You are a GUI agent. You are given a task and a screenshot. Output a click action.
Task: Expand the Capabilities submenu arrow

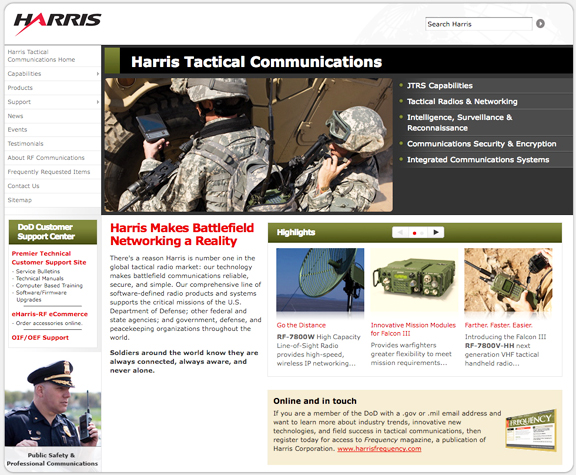[97, 74]
